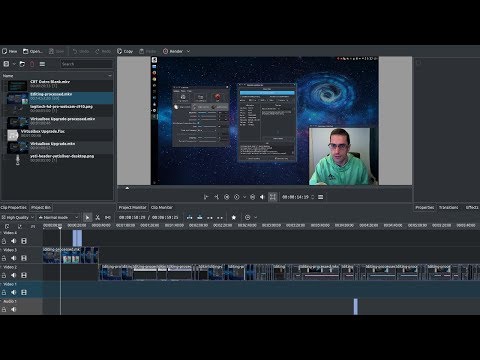Click the Create Folder icon in project bin
The image size is (480, 360).
tap(22, 64)
